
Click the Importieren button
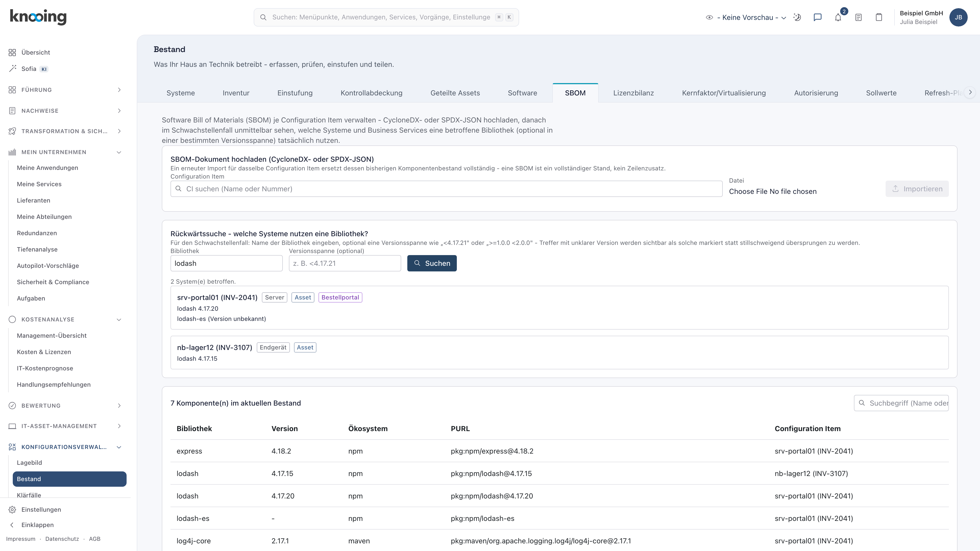917,189
